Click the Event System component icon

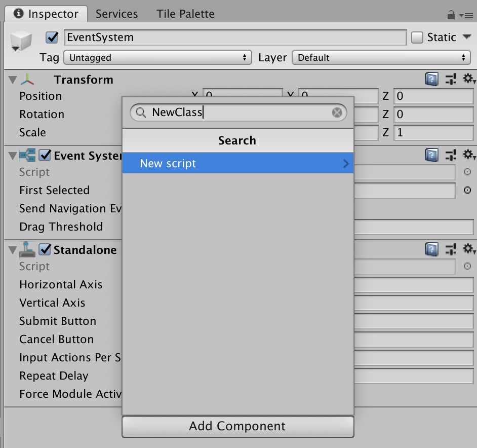[x=27, y=155]
